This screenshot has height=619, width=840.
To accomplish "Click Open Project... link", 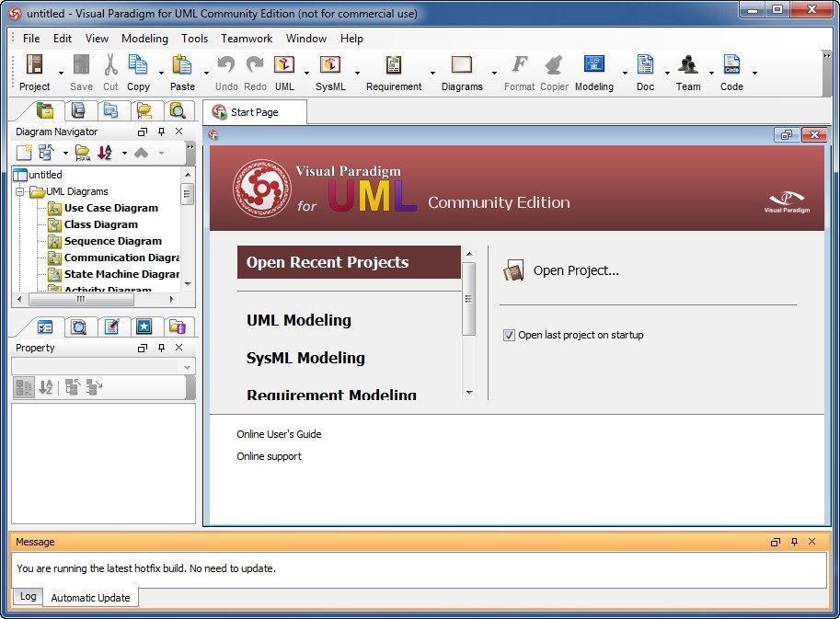I will pos(575,270).
